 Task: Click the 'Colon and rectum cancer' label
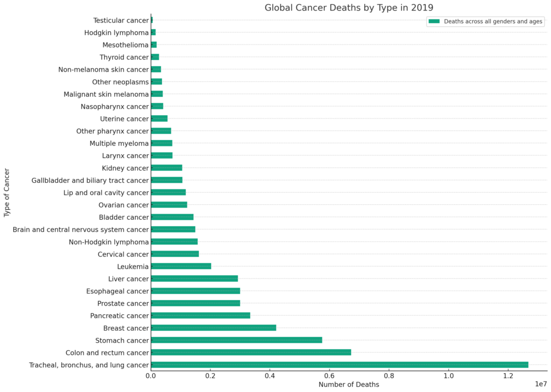click(107, 353)
